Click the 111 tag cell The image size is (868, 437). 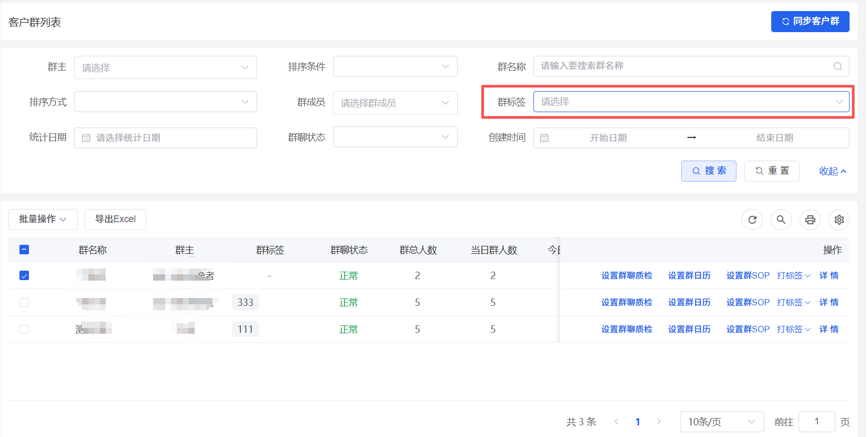[245, 329]
